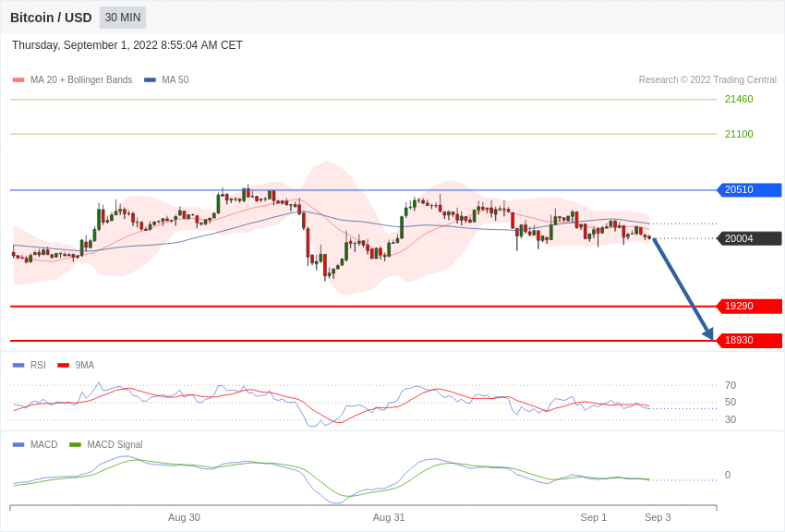Click the 18930 red target price tag
The height and width of the screenshot is (532, 785).
(750, 340)
